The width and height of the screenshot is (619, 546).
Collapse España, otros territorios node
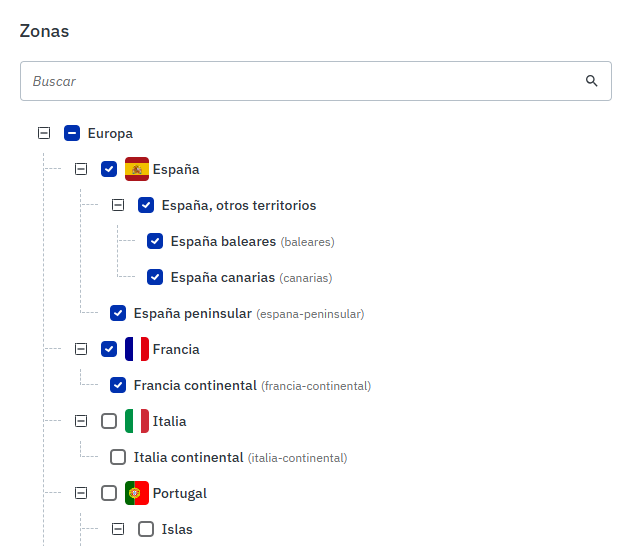coord(118,205)
